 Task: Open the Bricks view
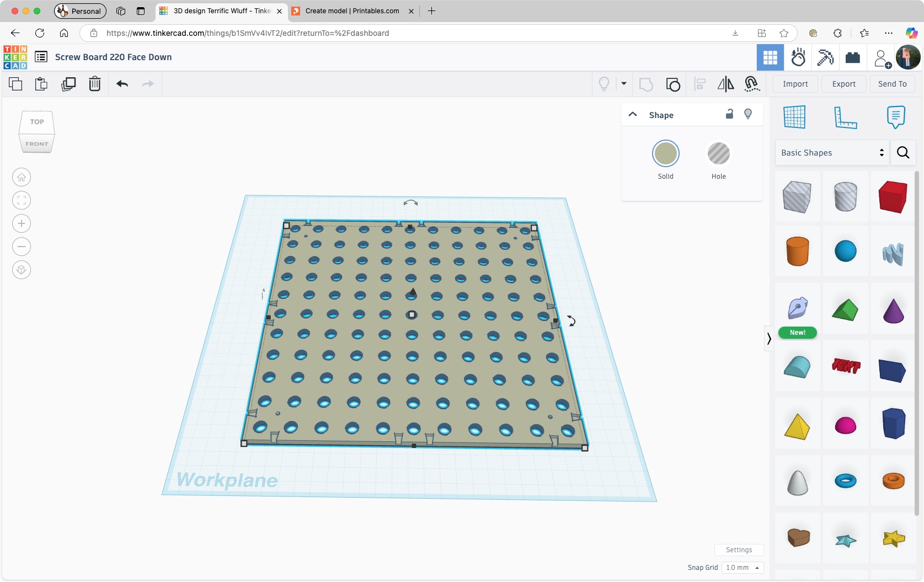pyautogui.click(x=853, y=57)
